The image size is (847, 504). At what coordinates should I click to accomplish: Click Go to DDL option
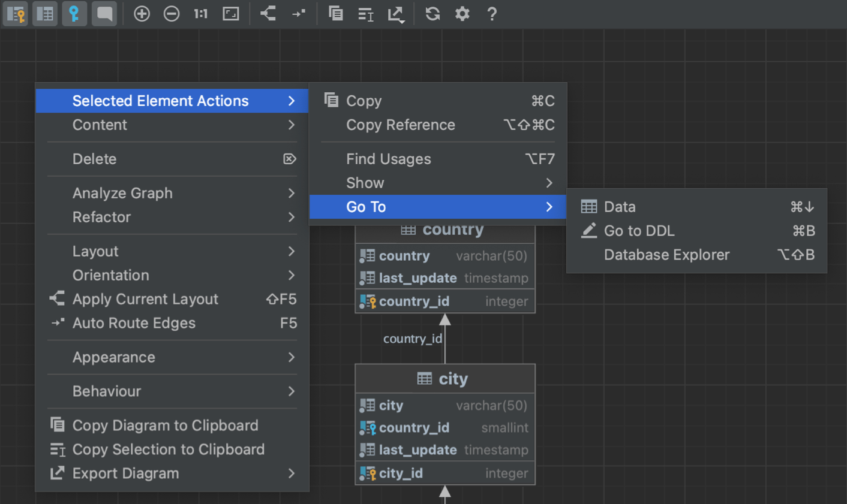point(639,231)
